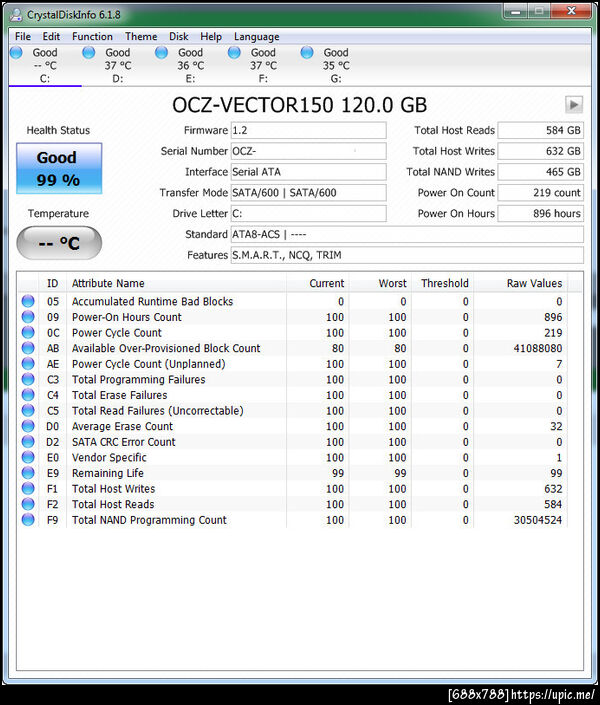Click status orb for Total Read Failures
The width and height of the screenshot is (600, 705).
pos(28,410)
